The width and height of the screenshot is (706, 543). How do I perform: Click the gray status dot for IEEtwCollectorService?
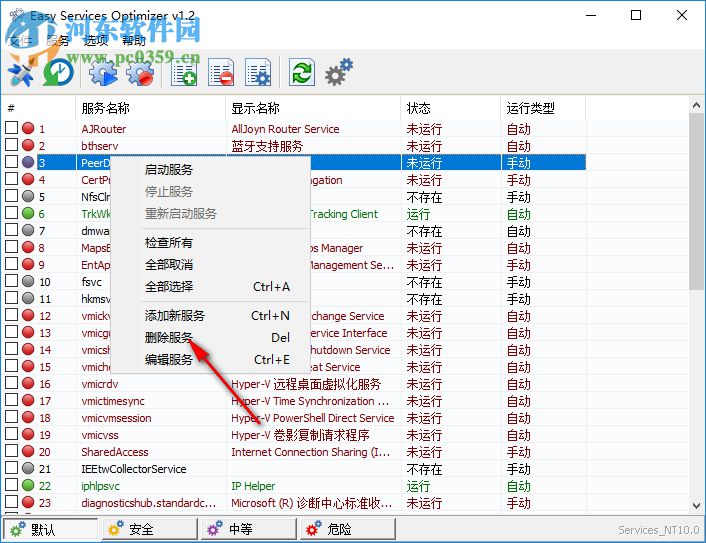tap(28, 468)
